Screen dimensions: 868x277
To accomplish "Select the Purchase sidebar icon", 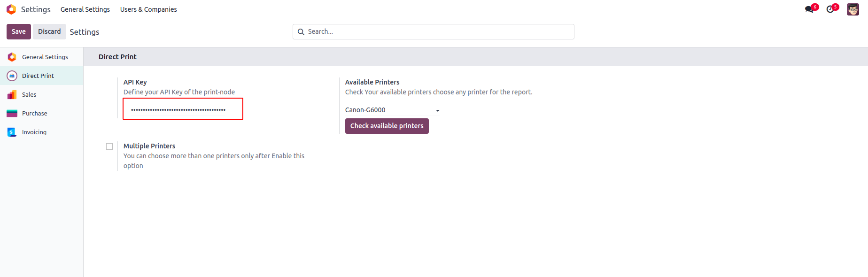I will pyautogui.click(x=12, y=113).
